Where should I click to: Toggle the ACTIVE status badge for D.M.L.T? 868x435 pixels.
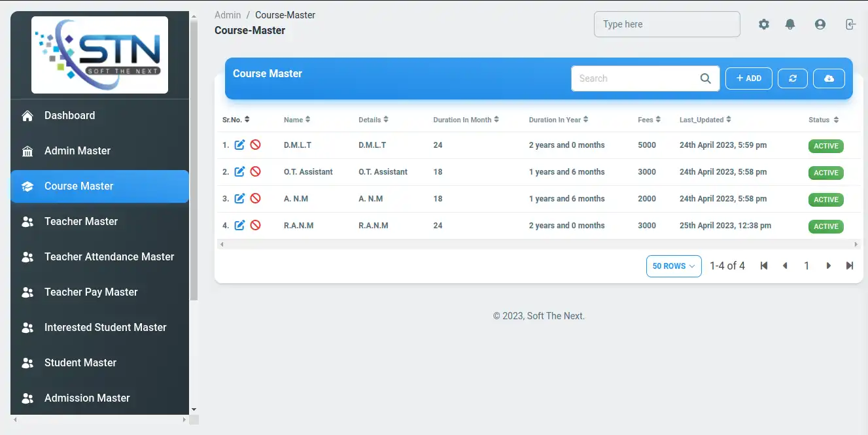825,146
